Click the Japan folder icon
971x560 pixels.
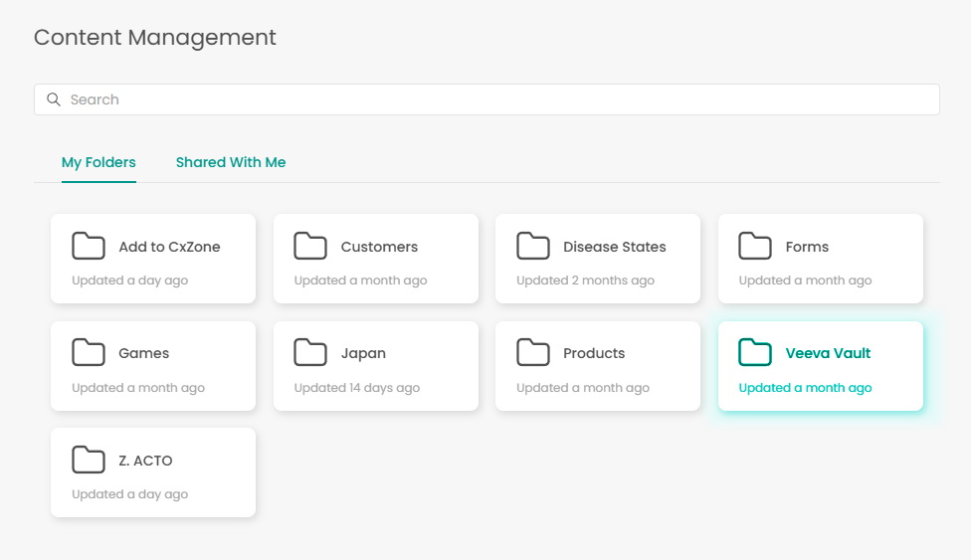(x=310, y=352)
